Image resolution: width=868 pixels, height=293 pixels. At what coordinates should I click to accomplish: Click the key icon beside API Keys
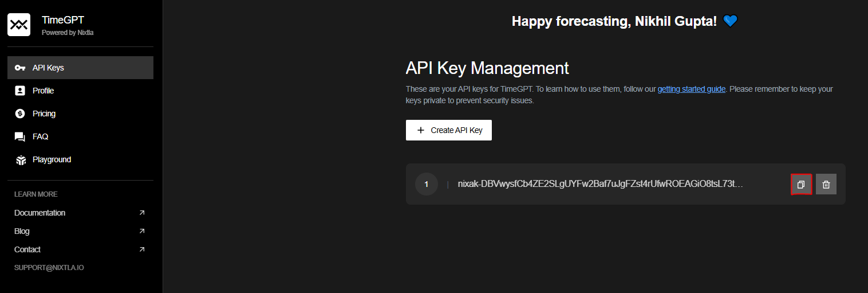tap(20, 68)
